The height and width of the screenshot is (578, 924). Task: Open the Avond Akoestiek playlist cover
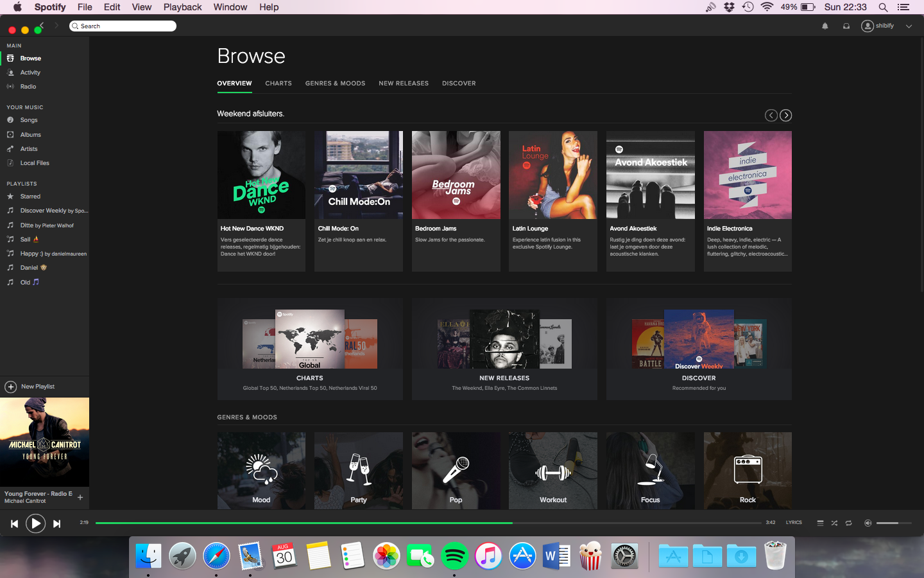click(651, 175)
